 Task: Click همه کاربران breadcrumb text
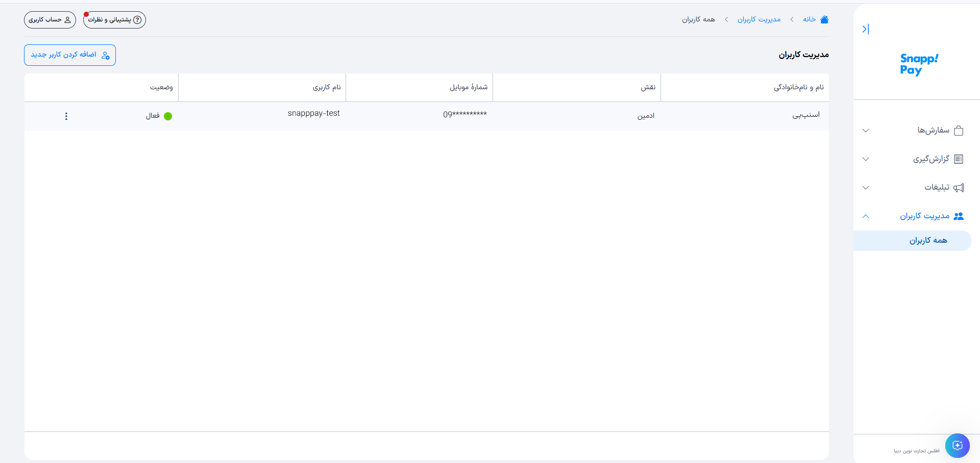(x=698, y=19)
